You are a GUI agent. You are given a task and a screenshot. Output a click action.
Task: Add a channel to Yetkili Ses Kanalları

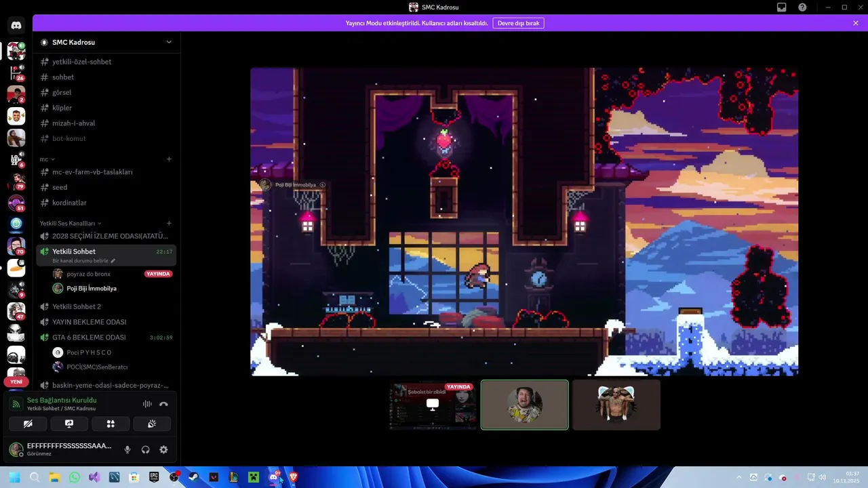(169, 223)
